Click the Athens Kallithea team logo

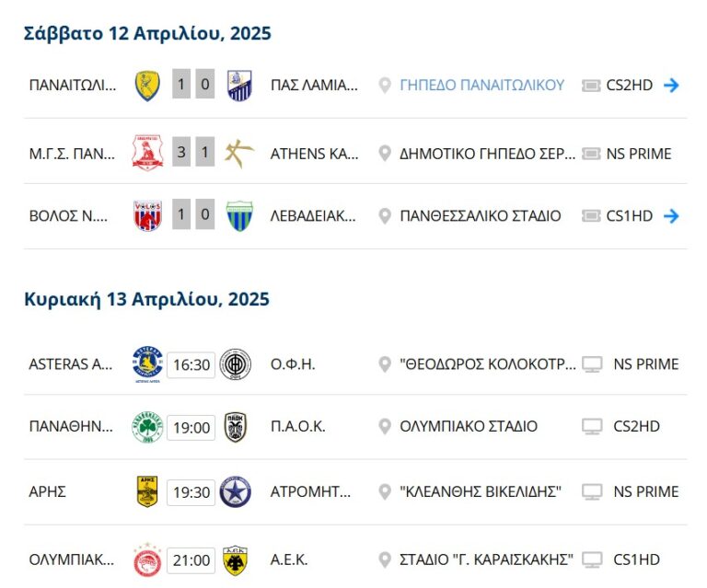tap(238, 154)
